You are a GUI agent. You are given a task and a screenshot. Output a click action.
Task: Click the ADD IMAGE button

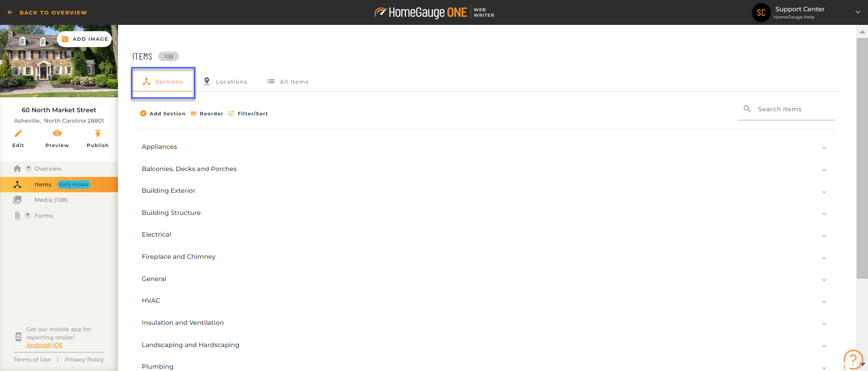pos(85,39)
